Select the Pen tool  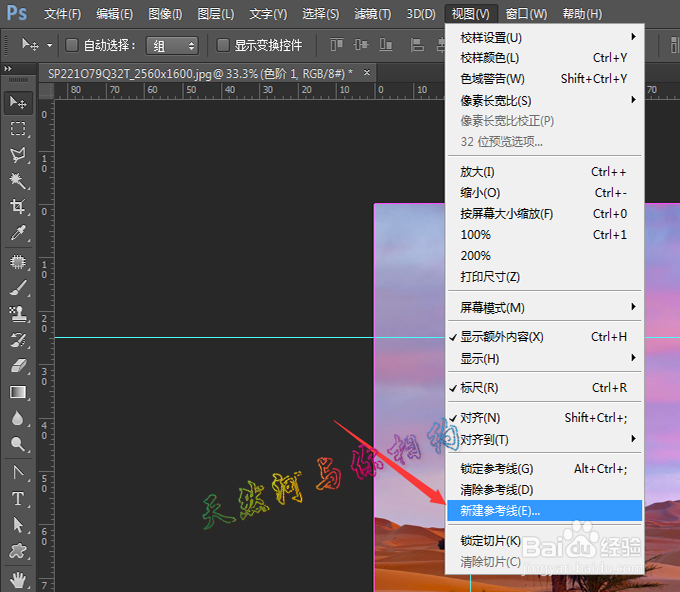pyautogui.click(x=18, y=472)
